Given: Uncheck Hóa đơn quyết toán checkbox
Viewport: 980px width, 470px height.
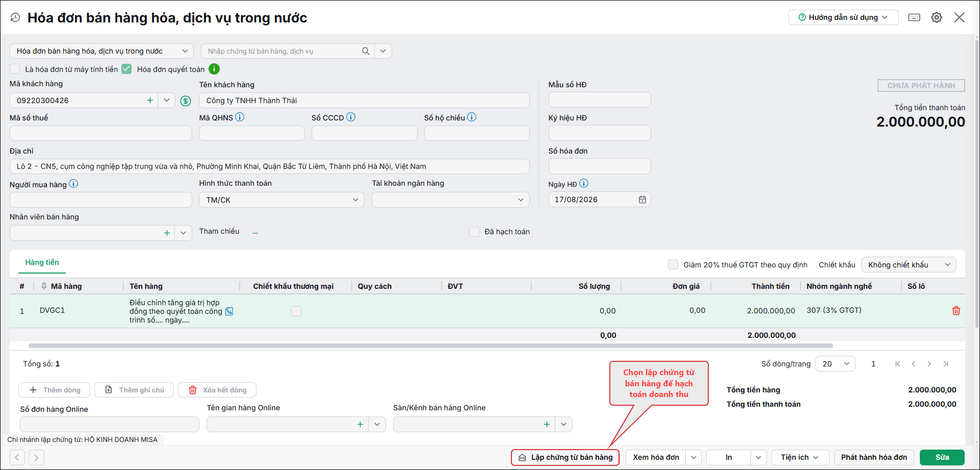Looking at the screenshot, I should click(126, 69).
